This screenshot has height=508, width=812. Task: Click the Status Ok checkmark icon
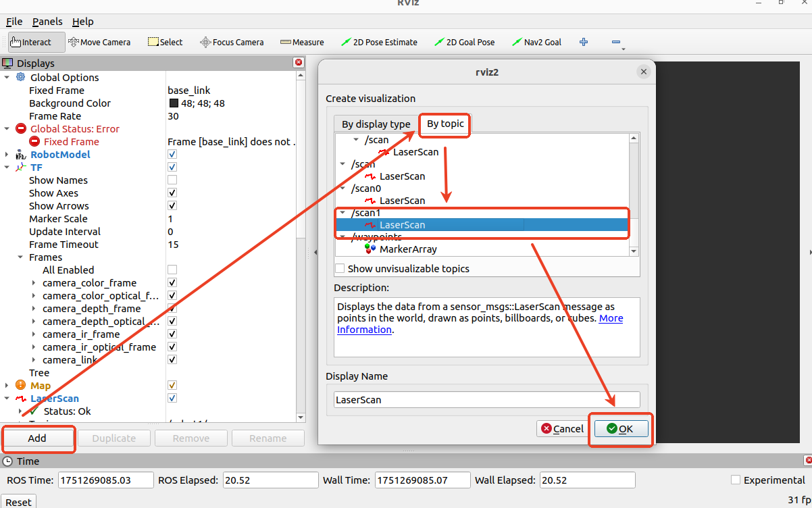click(34, 411)
